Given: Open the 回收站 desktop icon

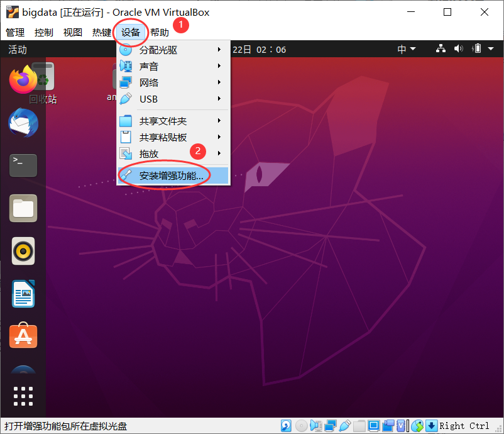Looking at the screenshot, I should coord(43,83).
